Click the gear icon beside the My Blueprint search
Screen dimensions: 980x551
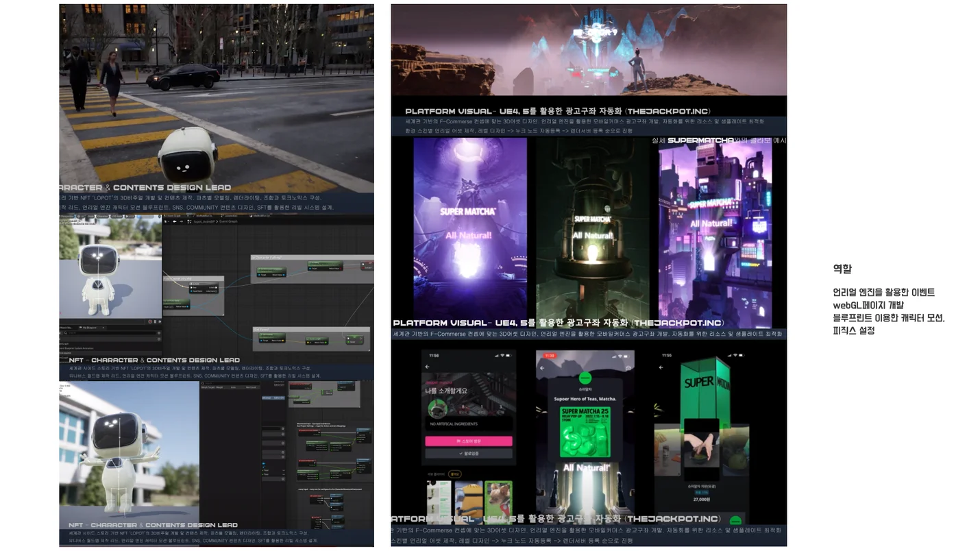point(160,334)
